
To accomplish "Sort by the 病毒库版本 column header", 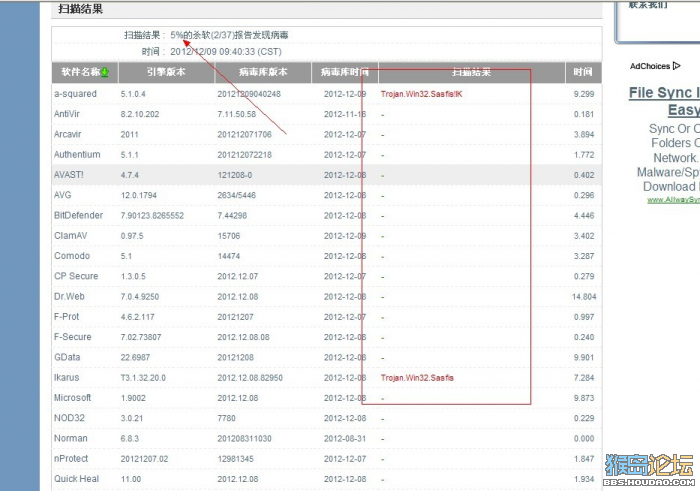I will pyautogui.click(x=262, y=72).
